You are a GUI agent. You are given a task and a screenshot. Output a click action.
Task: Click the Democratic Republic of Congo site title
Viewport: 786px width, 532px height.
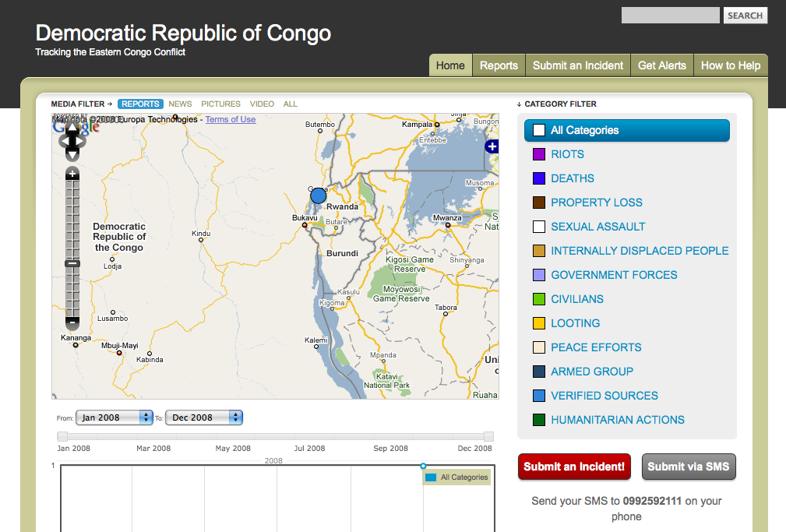tap(183, 33)
